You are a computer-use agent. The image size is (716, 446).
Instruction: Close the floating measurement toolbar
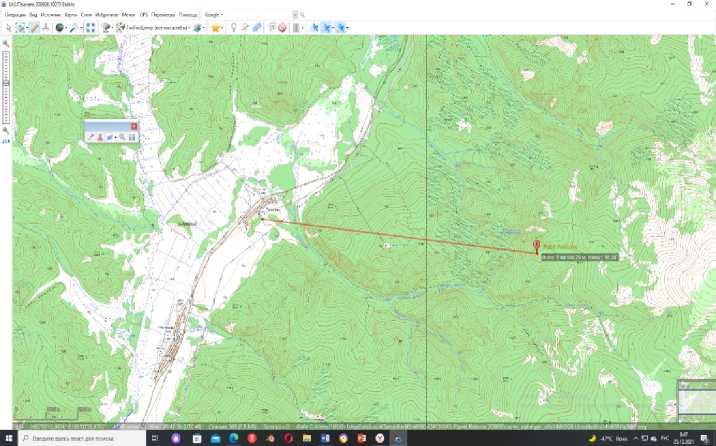pos(134,126)
